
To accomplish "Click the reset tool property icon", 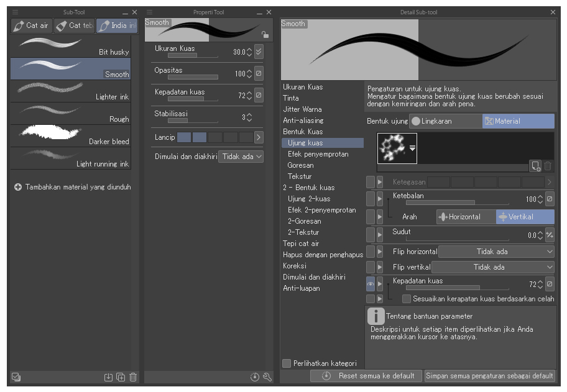I will [256, 377].
